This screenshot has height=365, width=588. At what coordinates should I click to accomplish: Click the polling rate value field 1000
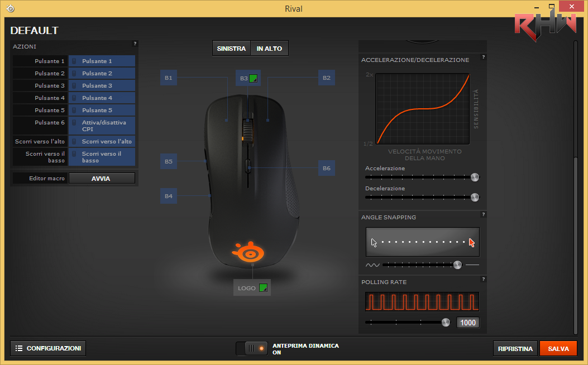[x=467, y=323]
